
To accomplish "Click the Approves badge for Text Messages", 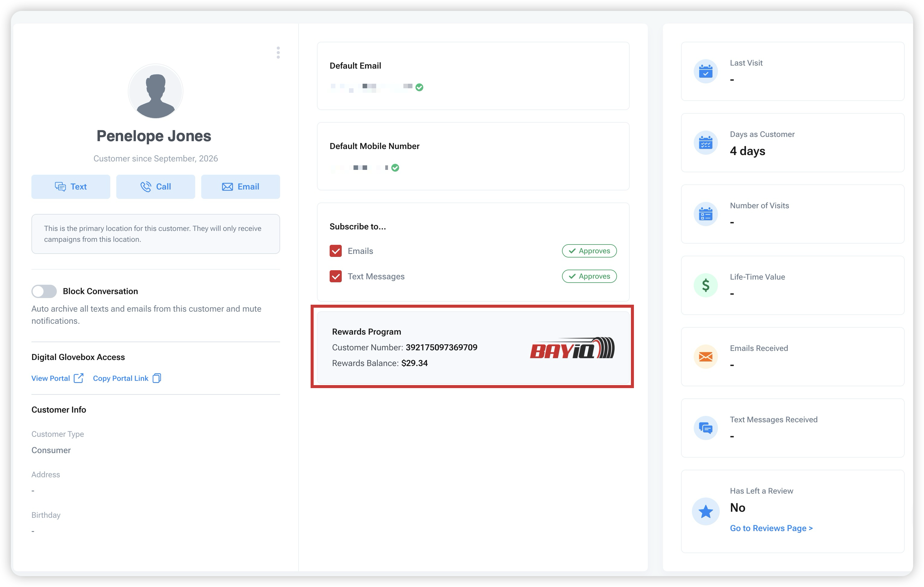I will coord(589,276).
